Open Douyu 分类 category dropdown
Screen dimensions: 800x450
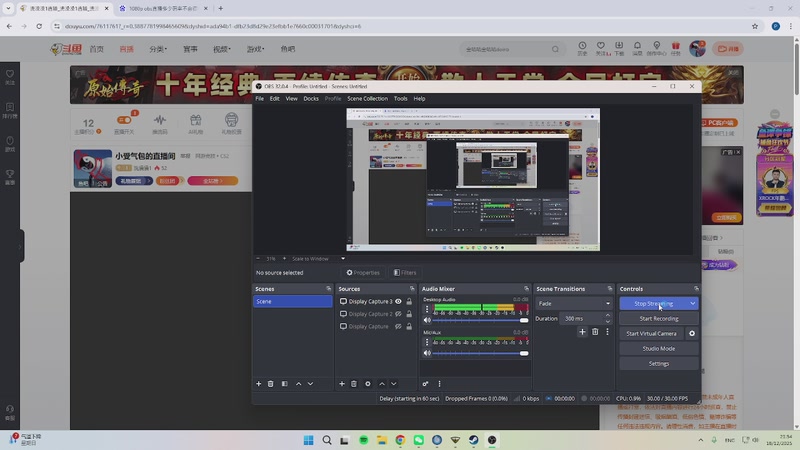point(158,49)
